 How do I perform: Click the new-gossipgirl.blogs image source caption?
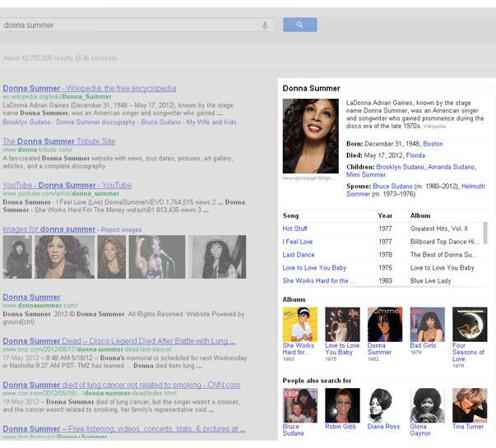(x=308, y=178)
